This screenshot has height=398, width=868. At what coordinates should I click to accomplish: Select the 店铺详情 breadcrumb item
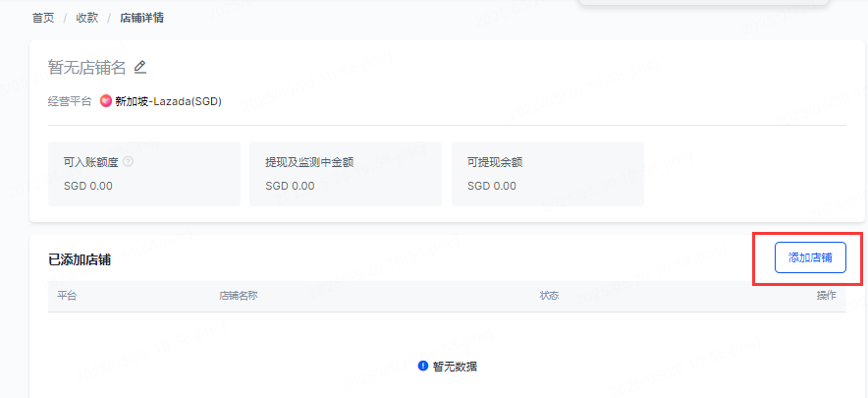[x=142, y=18]
